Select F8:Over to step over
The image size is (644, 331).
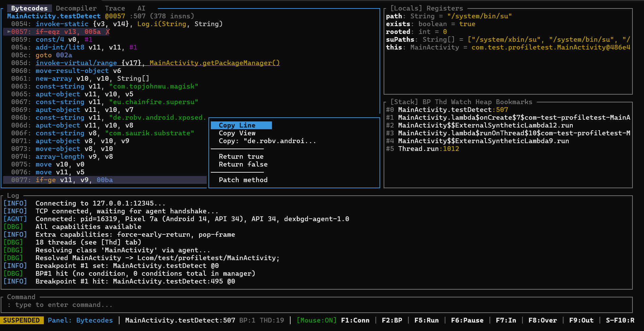(543, 320)
